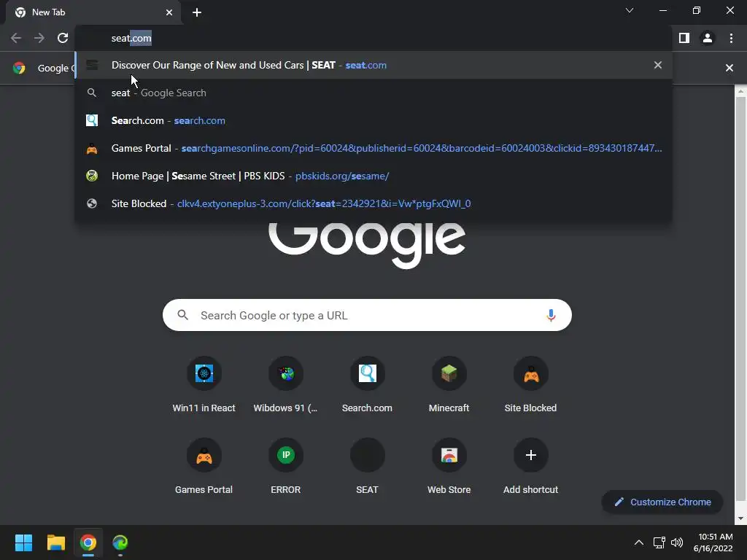Open the Windows Start menu
Screen dimensions: 747x560
click(23, 542)
